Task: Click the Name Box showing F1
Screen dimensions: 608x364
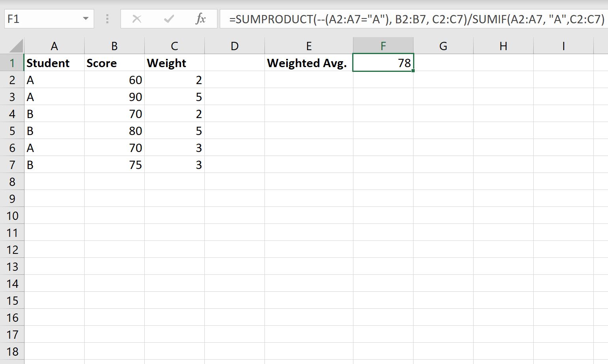Action: [40, 18]
